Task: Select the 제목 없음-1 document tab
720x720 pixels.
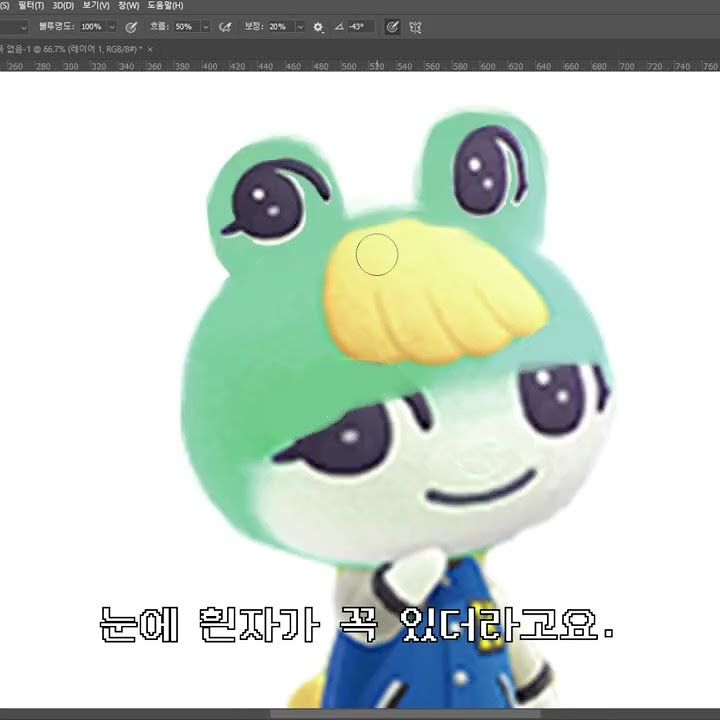Action: 71,49
